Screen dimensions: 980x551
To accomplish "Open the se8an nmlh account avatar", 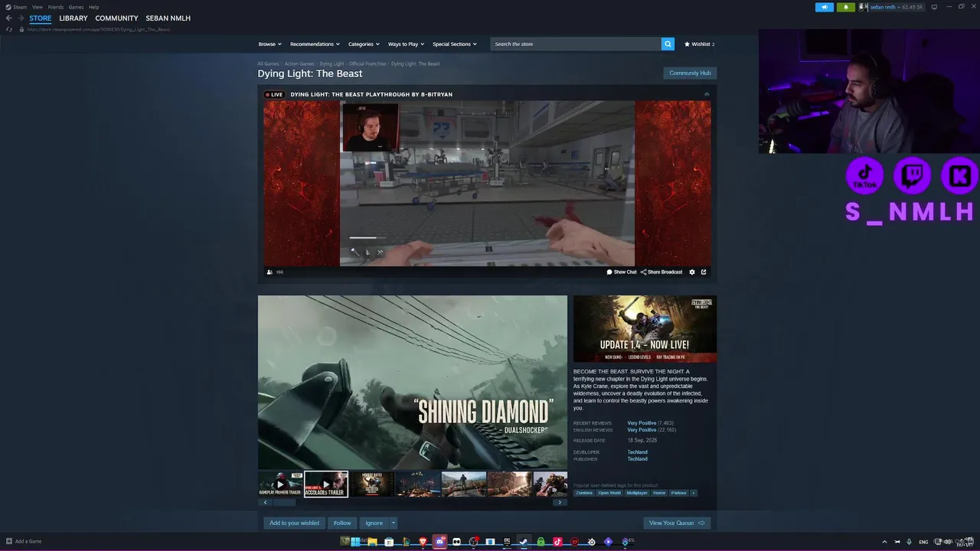I will click(x=863, y=7).
